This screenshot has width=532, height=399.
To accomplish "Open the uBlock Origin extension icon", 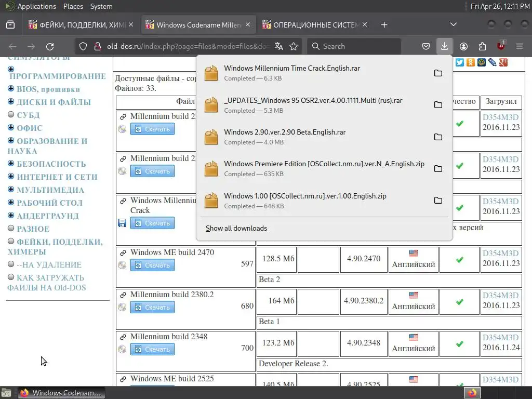I will point(501,46).
